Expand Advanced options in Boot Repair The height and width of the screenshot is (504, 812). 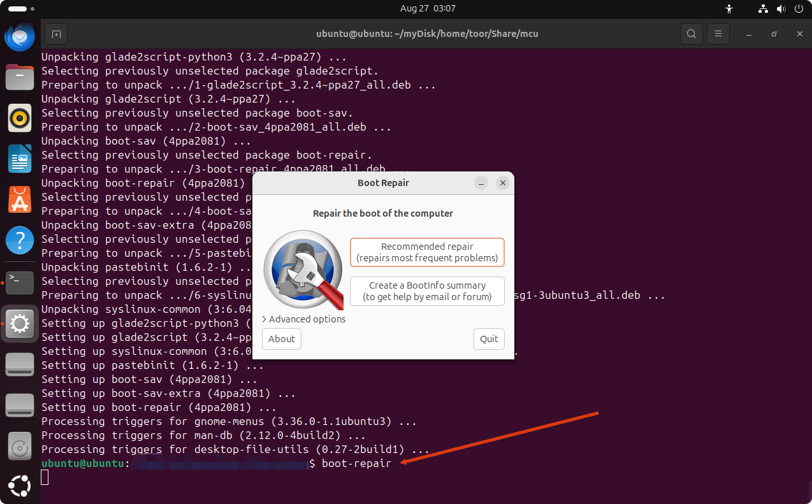(304, 319)
